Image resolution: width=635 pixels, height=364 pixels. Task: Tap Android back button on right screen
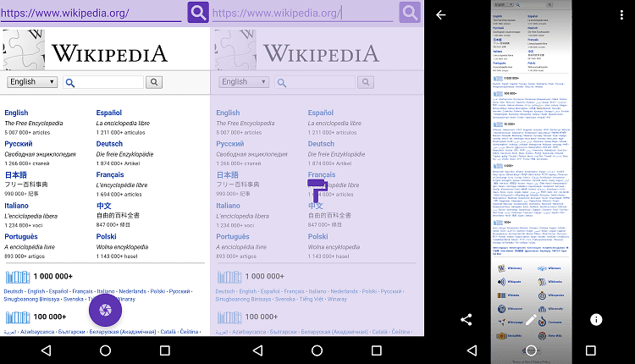(x=472, y=350)
